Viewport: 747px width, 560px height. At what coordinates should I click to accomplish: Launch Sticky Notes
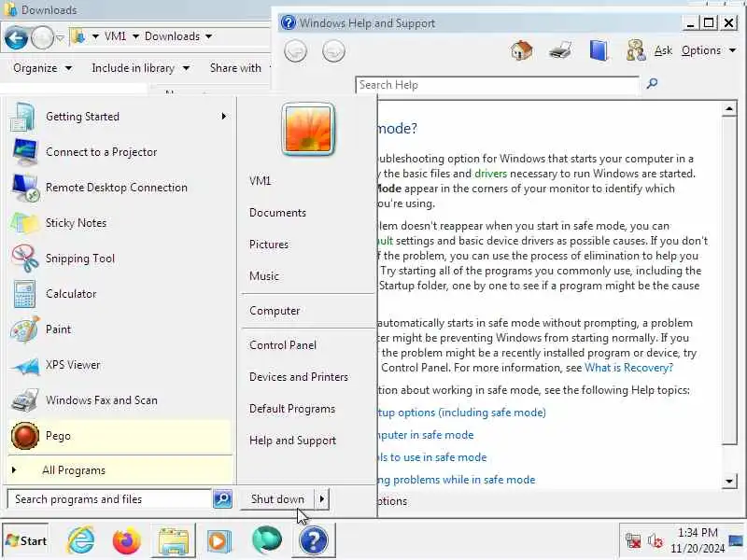click(x=120, y=223)
